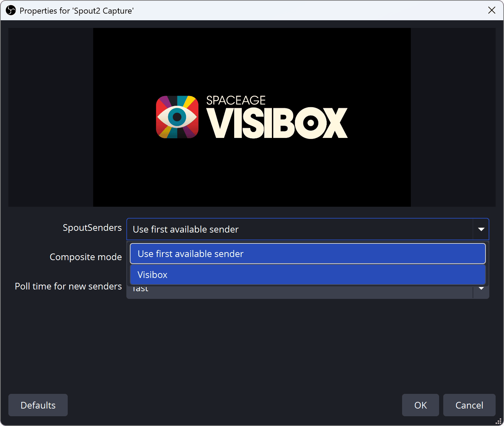
Task: Confirm with the OK button
Action: pos(421,405)
